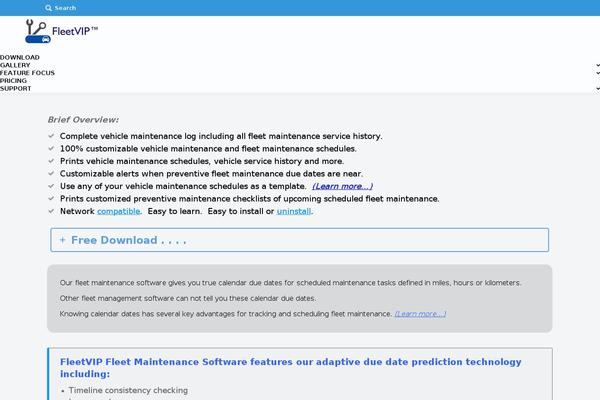Click 'Timeline consistency checking' bullet
The width and height of the screenshot is (600, 400).
[128, 390]
